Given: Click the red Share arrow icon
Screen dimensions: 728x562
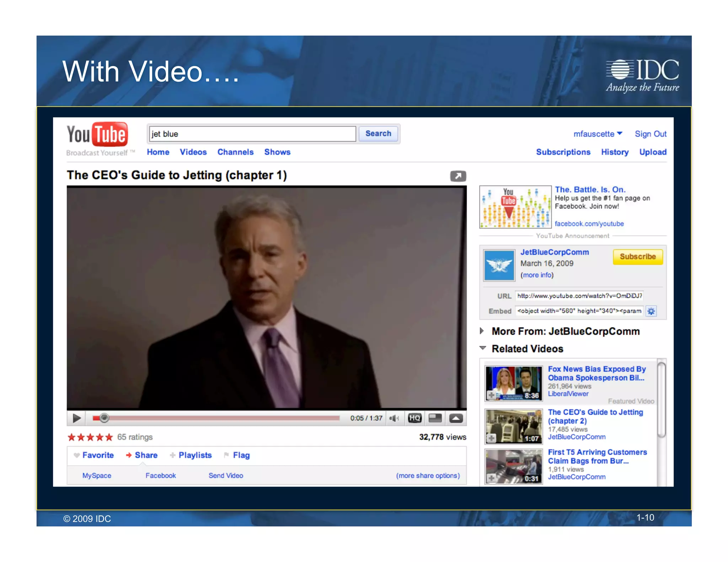Looking at the screenshot, I should pyautogui.click(x=129, y=455).
